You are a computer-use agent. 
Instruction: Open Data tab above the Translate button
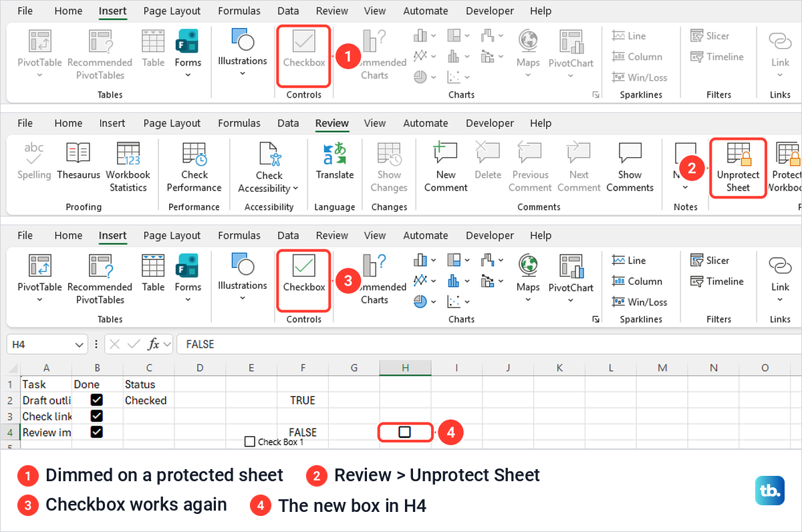(288, 123)
